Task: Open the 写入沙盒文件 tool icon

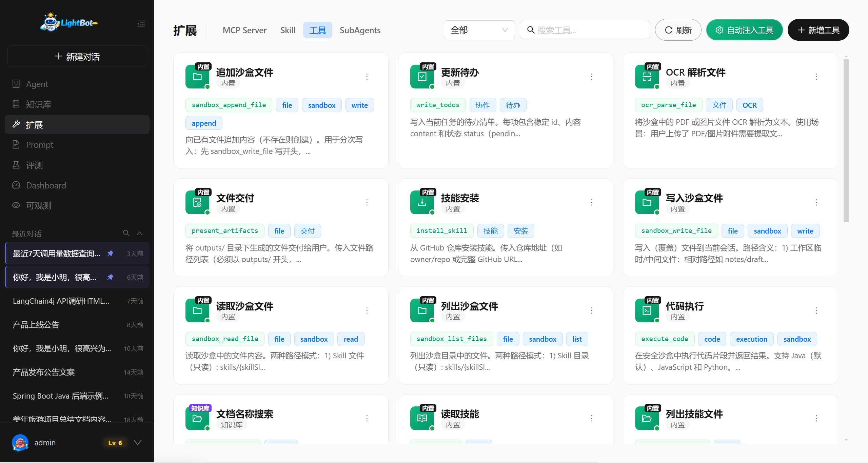Action: pos(647,202)
